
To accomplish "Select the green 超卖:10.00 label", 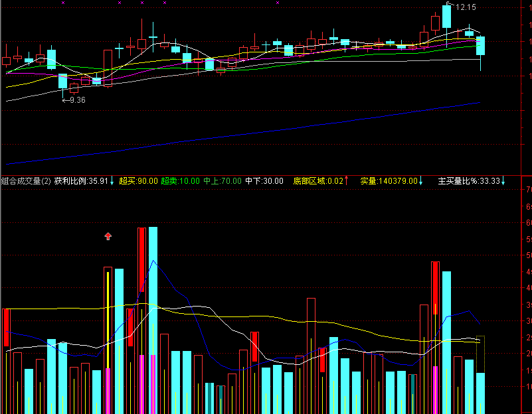I will tap(180, 181).
